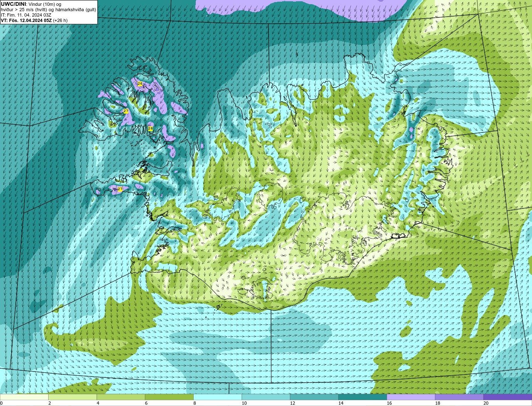Click the legend scale value 4
The height and width of the screenshot is (406, 532).
[98, 403]
